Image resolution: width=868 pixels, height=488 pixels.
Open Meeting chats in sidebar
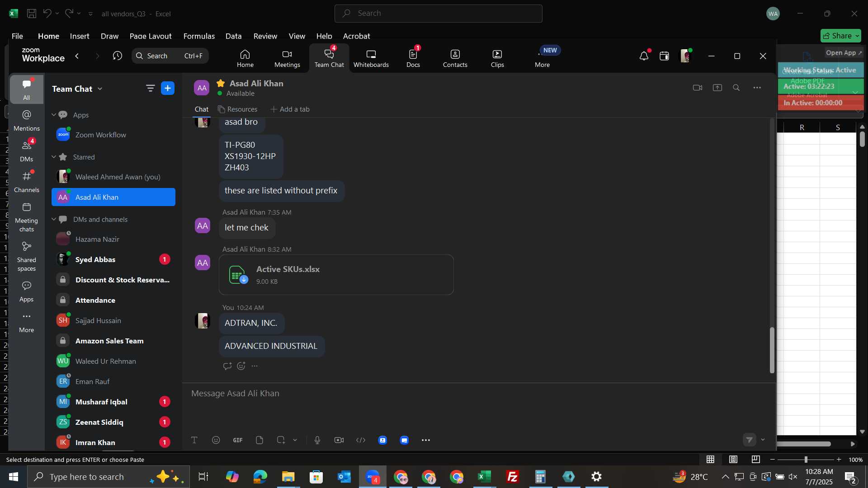coord(27,217)
